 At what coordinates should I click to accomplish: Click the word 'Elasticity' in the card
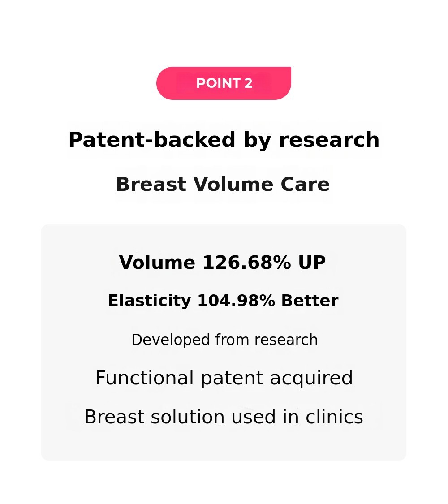coord(149,301)
